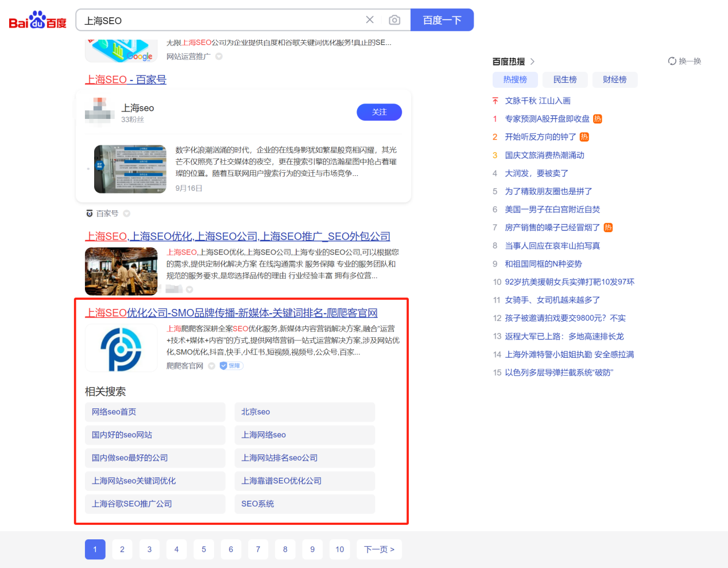This screenshot has height=568, width=728.
Task: Open 上海SEO,上海SEO优化 result title link
Action: 238,237
